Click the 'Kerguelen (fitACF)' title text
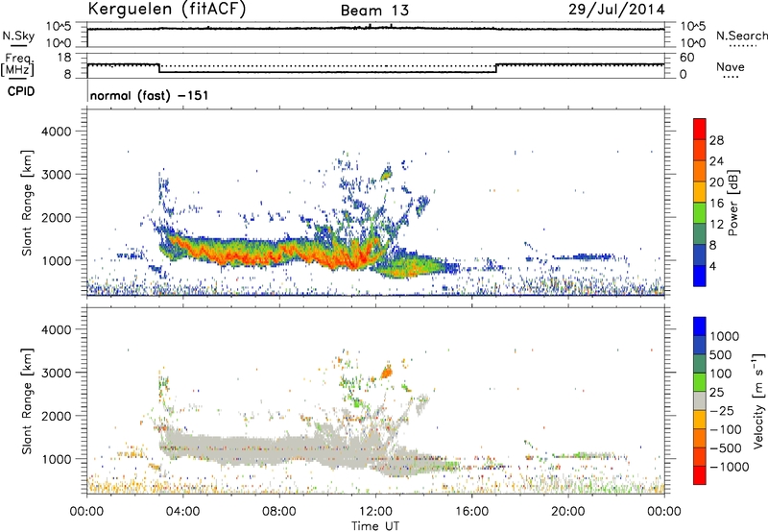Image resolution: width=768 pixels, height=532 pixels. pos(166,10)
